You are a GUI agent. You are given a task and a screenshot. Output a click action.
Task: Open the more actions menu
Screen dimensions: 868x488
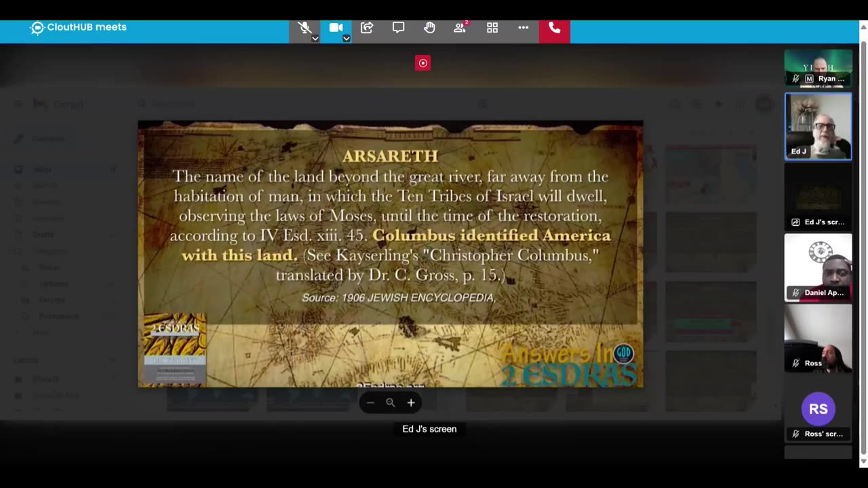coord(524,28)
